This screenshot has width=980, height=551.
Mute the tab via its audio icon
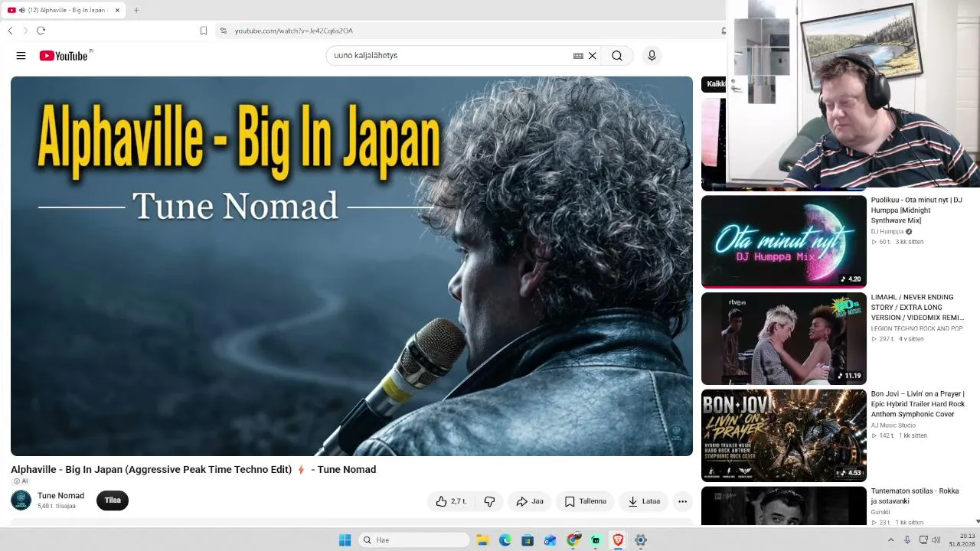click(x=22, y=10)
